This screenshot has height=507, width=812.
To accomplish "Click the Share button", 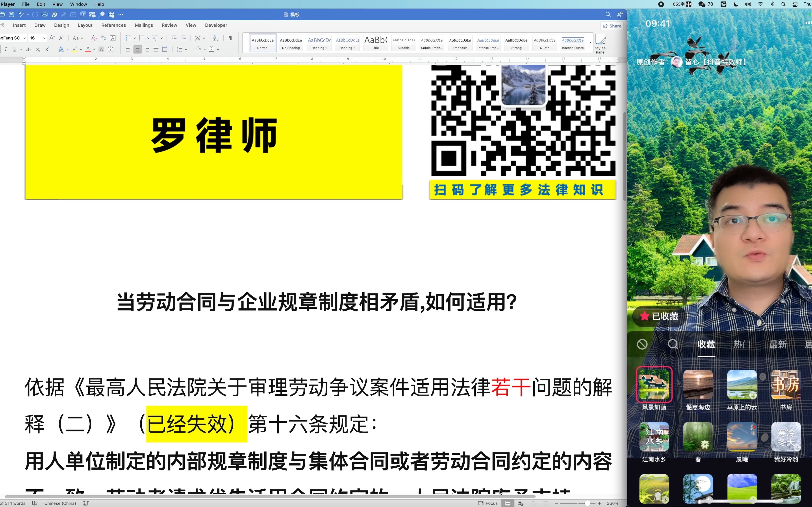I will (x=612, y=26).
